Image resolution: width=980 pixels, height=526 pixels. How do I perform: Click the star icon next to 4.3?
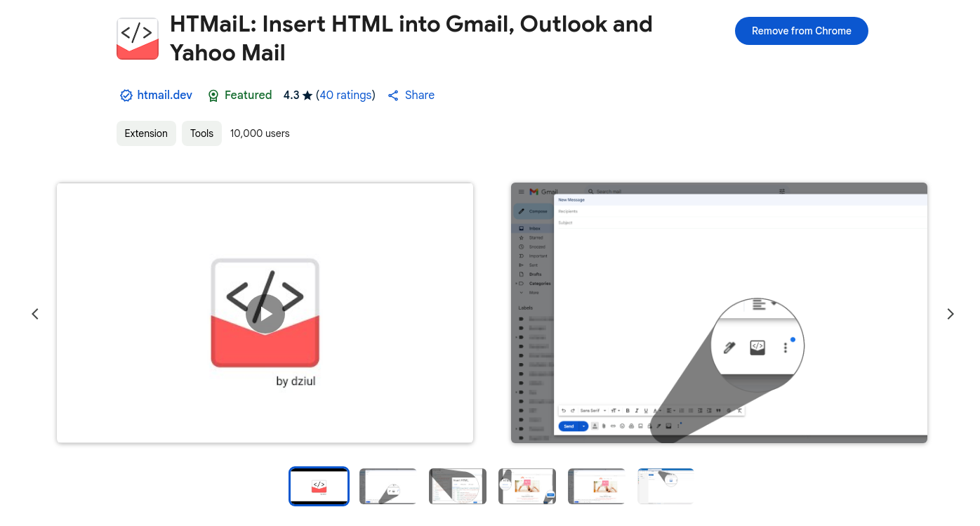point(307,96)
